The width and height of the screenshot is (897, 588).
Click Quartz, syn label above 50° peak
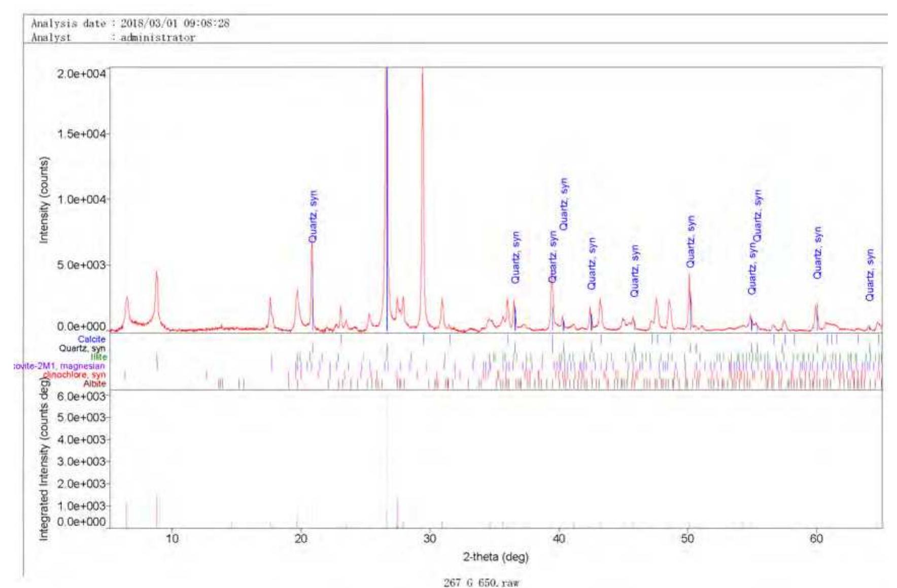(691, 241)
